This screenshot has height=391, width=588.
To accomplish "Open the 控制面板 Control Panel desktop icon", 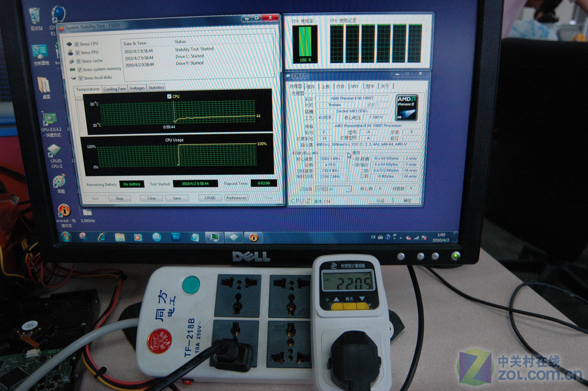I will click(x=41, y=55).
